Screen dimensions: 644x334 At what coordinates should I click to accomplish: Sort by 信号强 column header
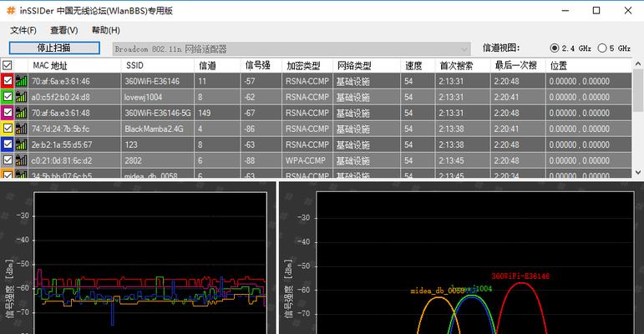[261, 65]
